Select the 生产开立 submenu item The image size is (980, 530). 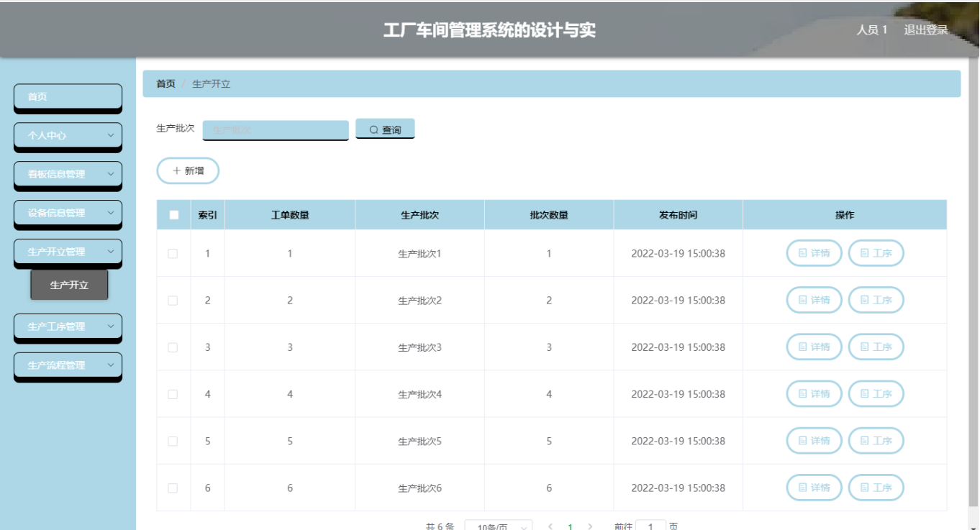click(69, 285)
